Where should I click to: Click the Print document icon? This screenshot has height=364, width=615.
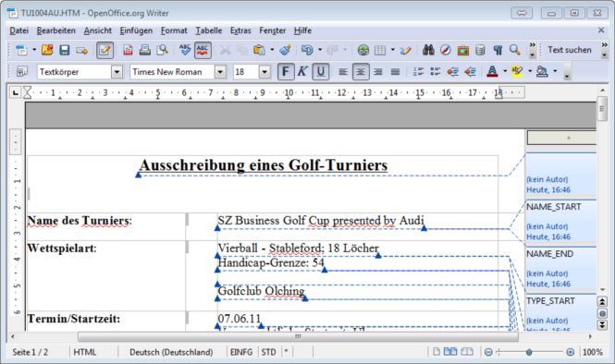[144, 50]
